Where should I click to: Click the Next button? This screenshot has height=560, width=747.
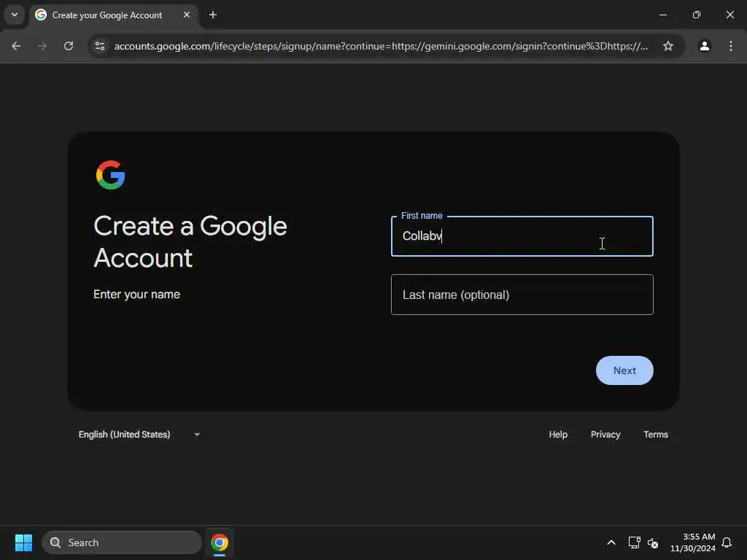pos(624,370)
